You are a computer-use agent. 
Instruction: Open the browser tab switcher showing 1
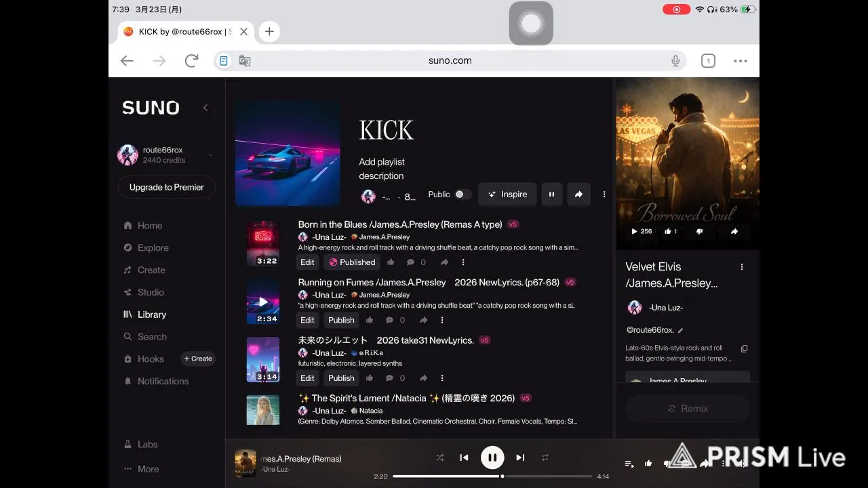[708, 61]
